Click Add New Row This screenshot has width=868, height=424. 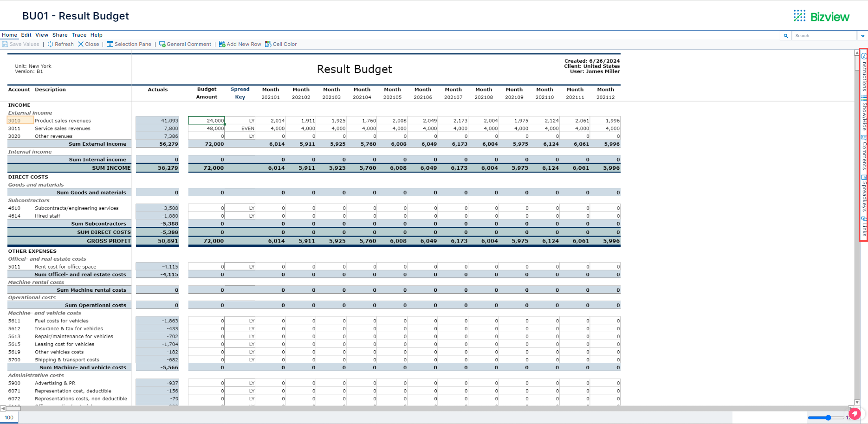(240, 44)
